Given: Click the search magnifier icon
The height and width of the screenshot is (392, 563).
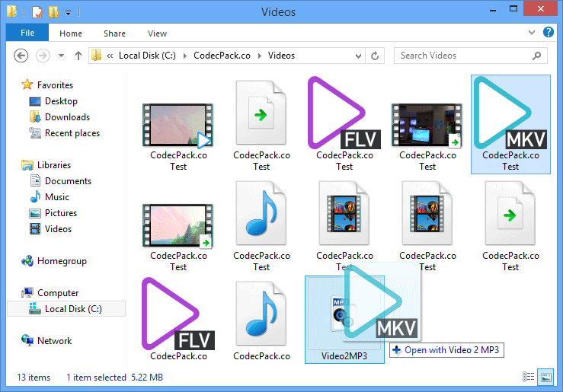Looking at the screenshot, I should [537, 56].
